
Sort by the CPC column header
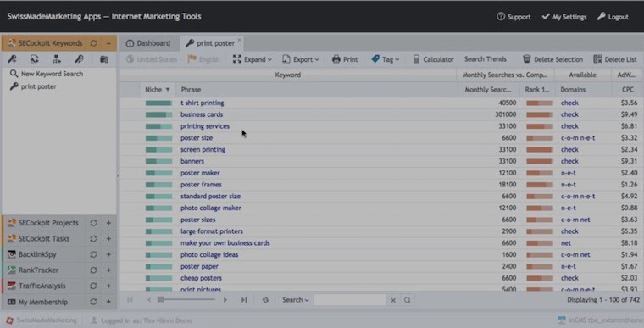[x=628, y=90]
